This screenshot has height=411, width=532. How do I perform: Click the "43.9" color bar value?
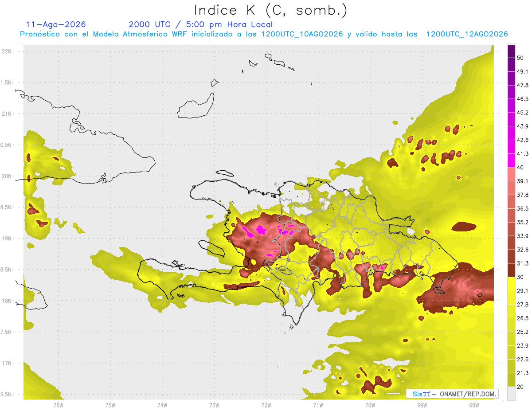click(523, 126)
